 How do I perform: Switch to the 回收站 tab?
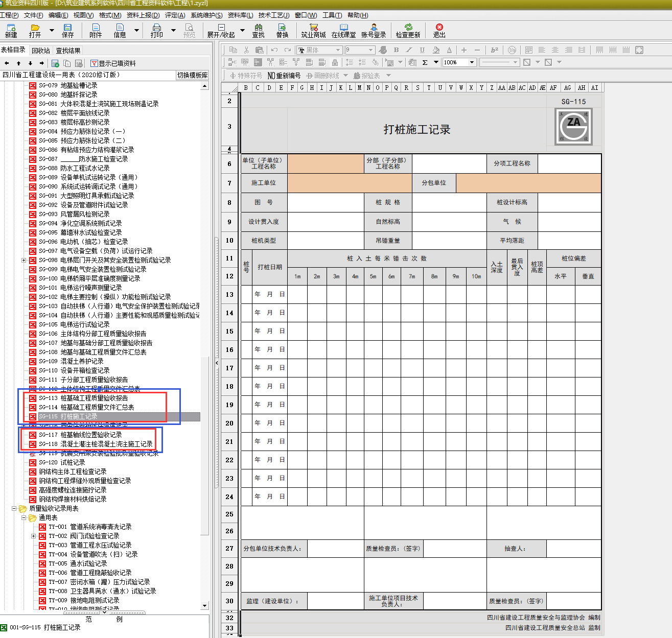pyautogui.click(x=41, y=51)
